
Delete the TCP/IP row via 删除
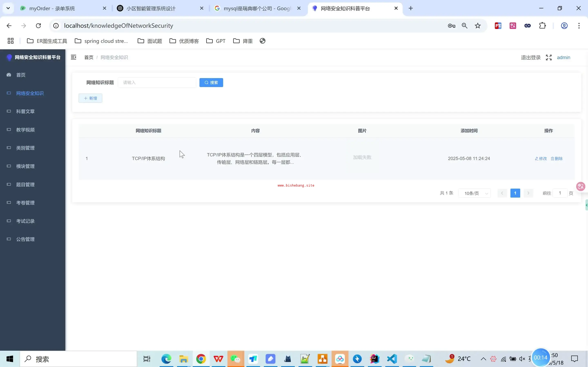[x=557, y=158]
